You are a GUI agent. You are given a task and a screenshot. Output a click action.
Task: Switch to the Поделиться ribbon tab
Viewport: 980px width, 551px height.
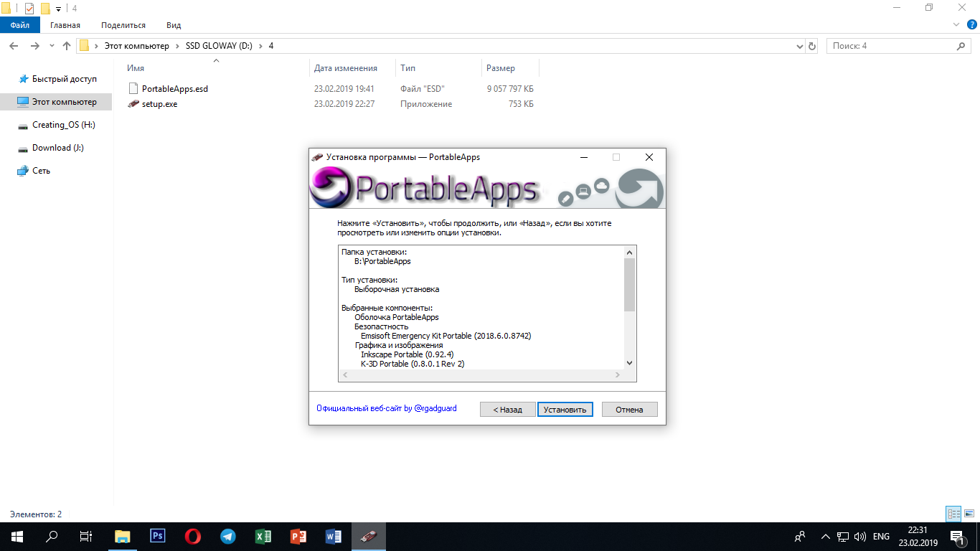coord(123,25)
